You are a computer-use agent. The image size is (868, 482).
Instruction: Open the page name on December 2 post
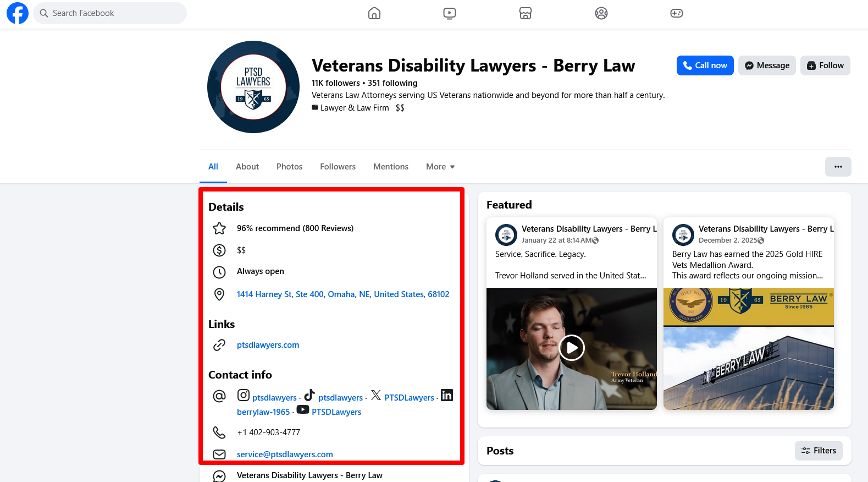click(x=766, y=229)
